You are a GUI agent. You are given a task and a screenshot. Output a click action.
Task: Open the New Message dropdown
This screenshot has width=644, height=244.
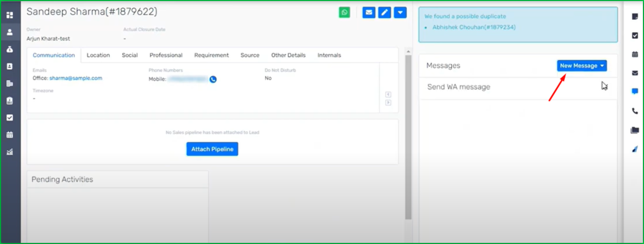pos(582,66)
